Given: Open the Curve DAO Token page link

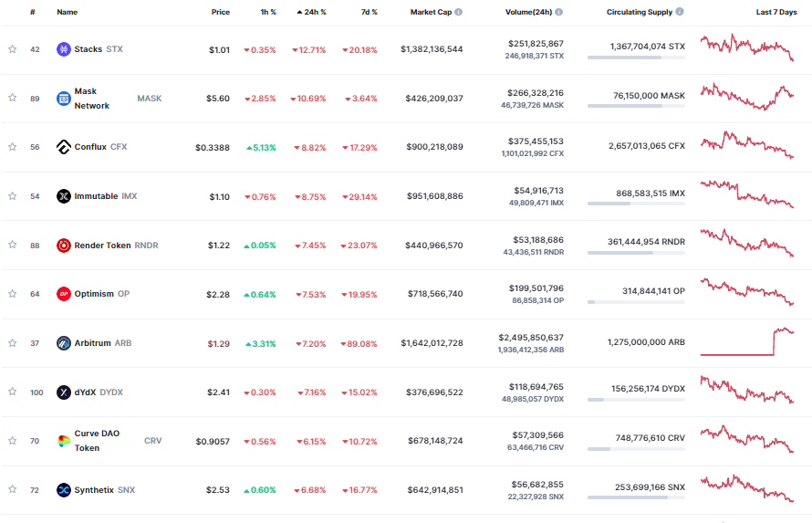Looking at the screenshot, I should tap(97, 441).
